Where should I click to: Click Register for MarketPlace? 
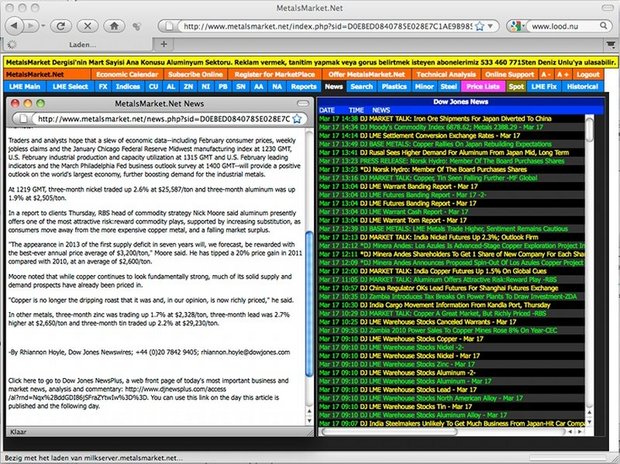275,74
